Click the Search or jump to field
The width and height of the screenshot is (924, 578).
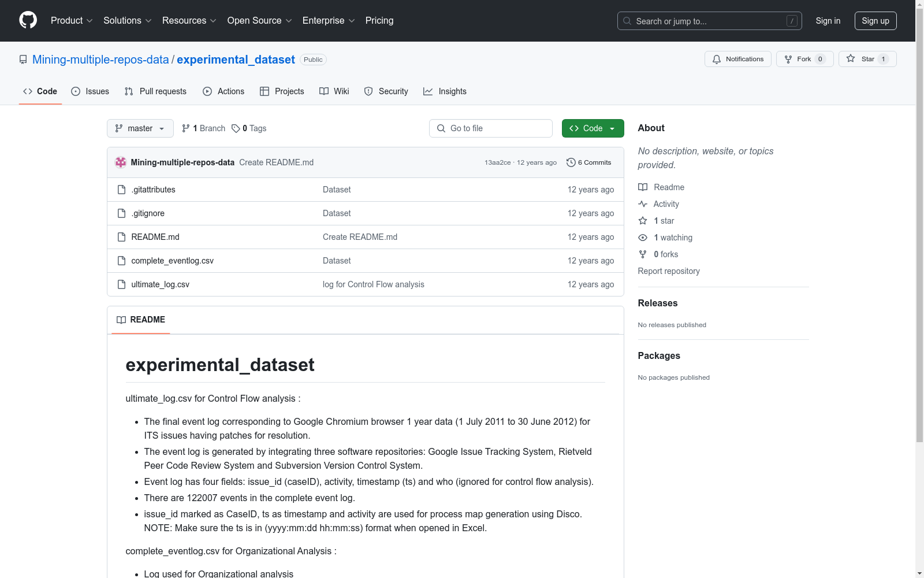click(710, 21)
